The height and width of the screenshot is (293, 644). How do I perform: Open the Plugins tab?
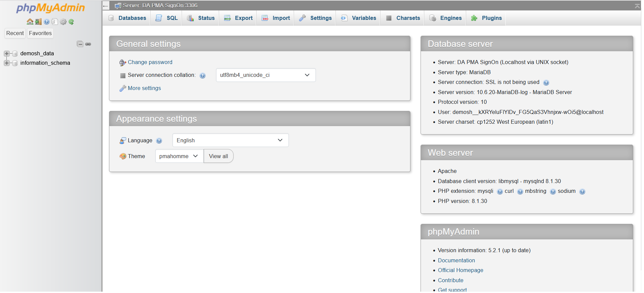click(486, 18)
